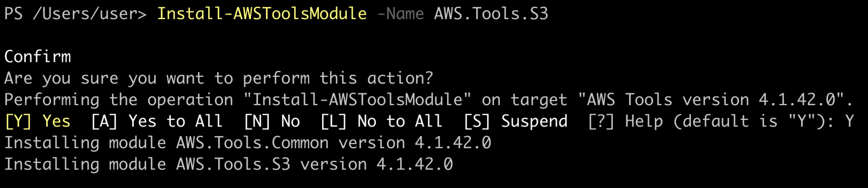The height and width of the screenshot is (188, 868).
Task: Click the yellow Install-AWSToolsModule command
Action: click(x=262, y=14)
